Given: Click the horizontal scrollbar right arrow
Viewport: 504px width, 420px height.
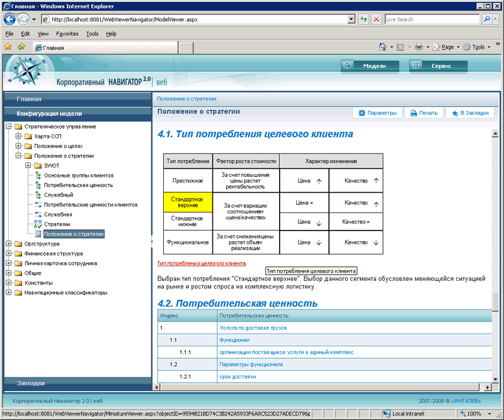Looking at the screenshot, I should click(488, 387).
